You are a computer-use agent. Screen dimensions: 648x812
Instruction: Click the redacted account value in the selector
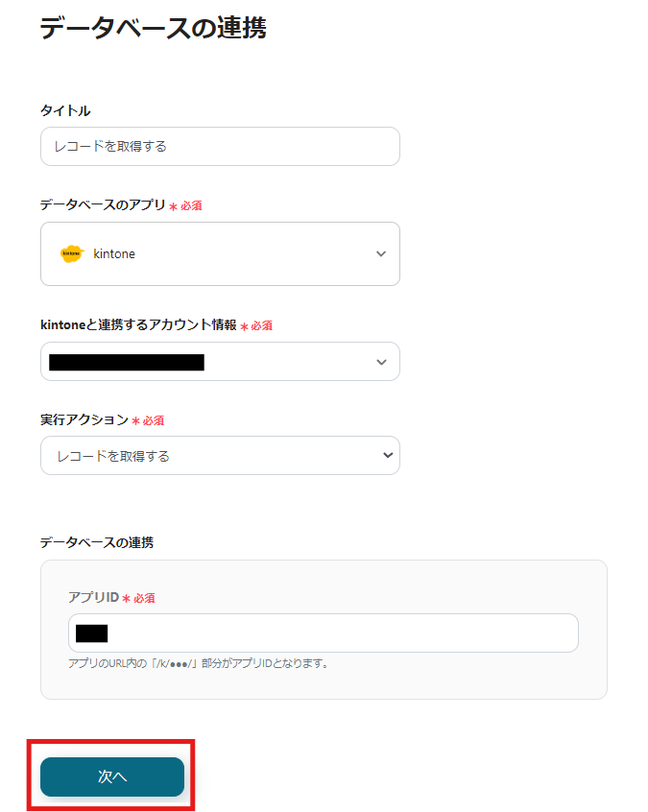(x=125, y=362)
